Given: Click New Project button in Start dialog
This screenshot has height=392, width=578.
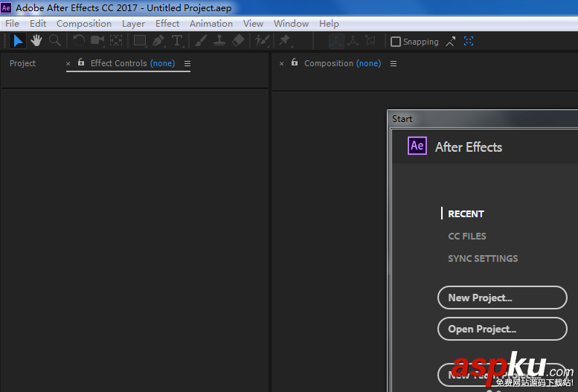Looking at the screenshot, I should pos(502,298).
